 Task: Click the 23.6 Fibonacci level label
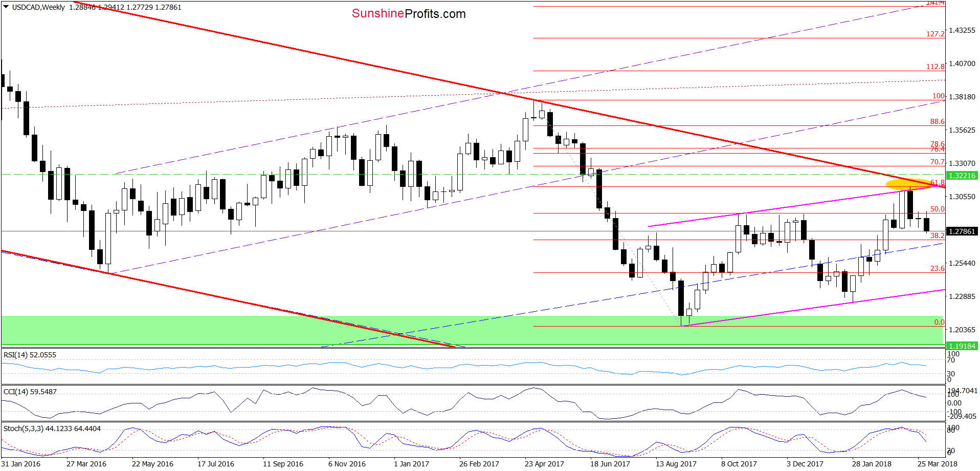tap(938, 268)
